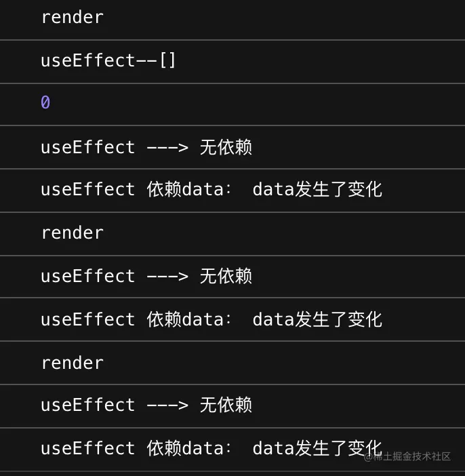Select the second "render" log line
The width and height of the screenshot is (465, 476).
pyautogui.click(x=72, y=233)
